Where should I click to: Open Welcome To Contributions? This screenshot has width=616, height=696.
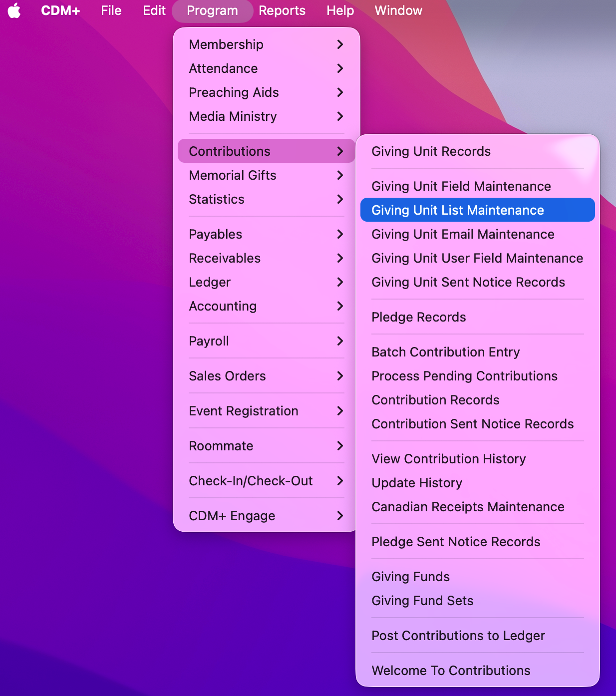click(x=478, y=671)
